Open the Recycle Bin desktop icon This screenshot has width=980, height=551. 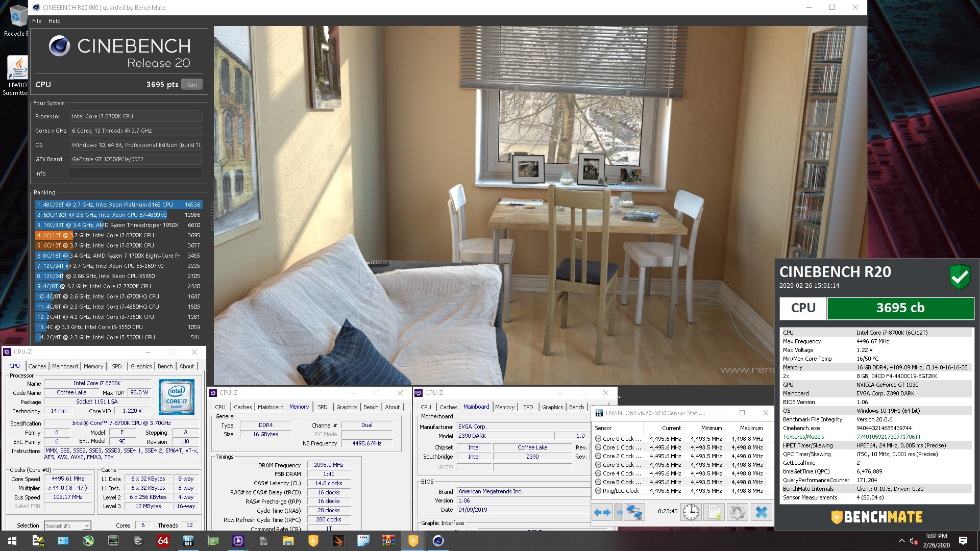point(17,20)
